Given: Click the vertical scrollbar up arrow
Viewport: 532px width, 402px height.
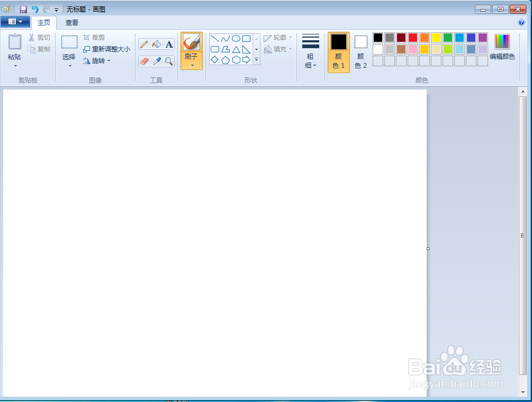Looking at the screenshot, I should tap(523, 92).
